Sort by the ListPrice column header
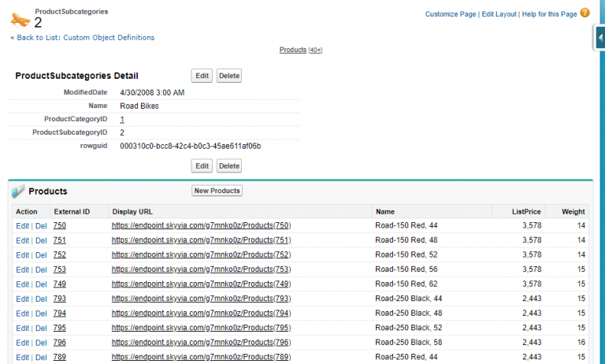 point(525,211)
